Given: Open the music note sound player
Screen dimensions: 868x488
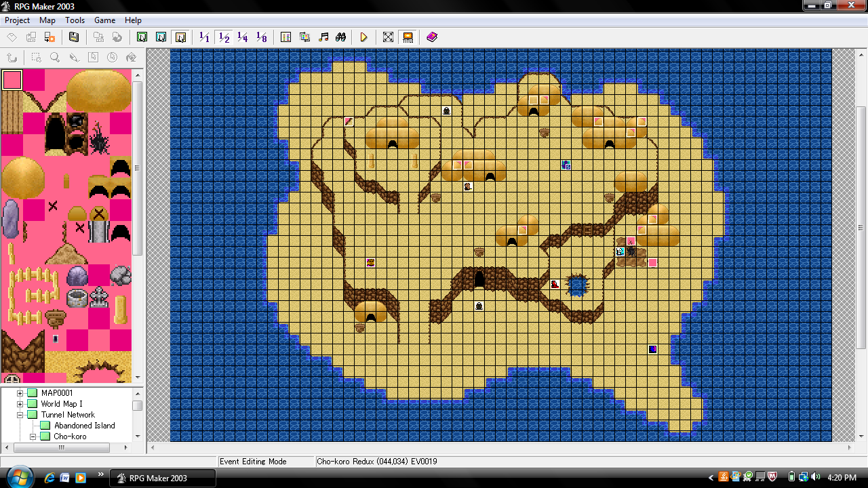Looking at the screenshot, I should [x=323, y=37].
